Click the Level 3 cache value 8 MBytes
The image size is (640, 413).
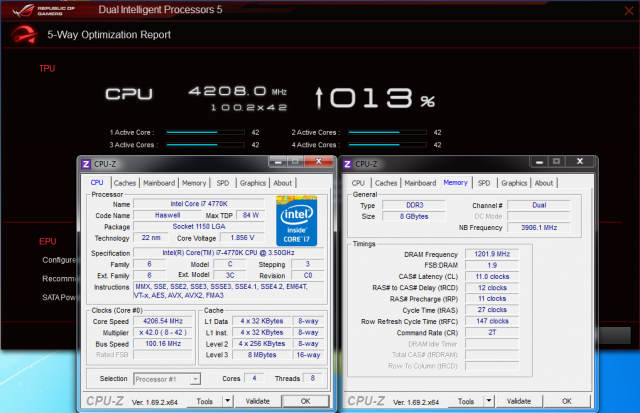click(x=262, y=355)
